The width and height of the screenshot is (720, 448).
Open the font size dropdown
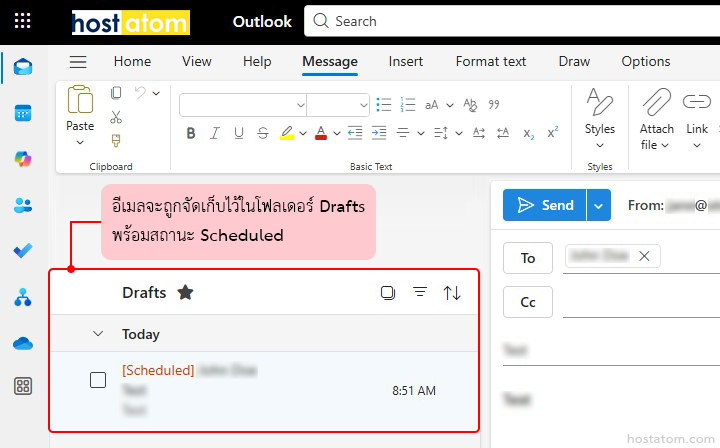point(363,105)
